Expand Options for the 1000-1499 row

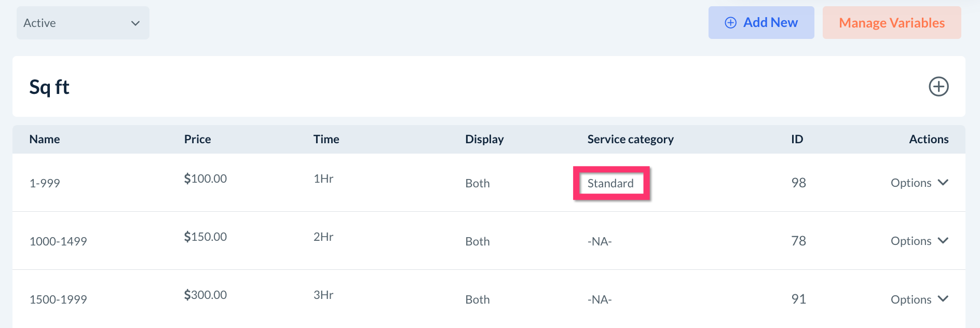[x=919, y=241]
